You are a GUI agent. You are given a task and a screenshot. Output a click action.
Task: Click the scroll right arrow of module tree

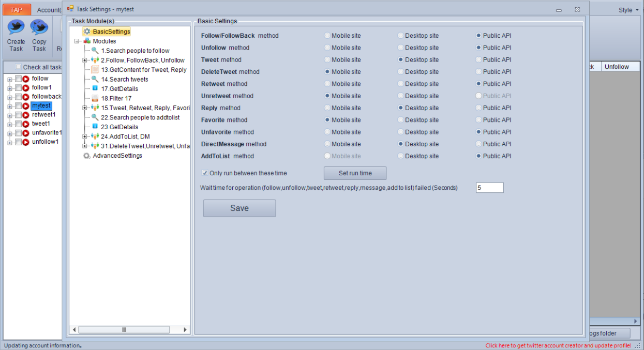pos(186,330)
